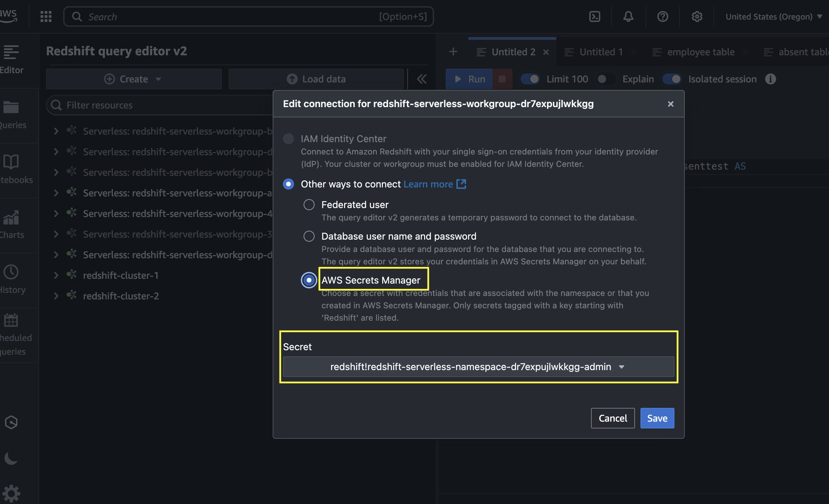Viewport: 829px width, 504px height.
Task: Switch to the employee table tab
Action: pos(701,52)
